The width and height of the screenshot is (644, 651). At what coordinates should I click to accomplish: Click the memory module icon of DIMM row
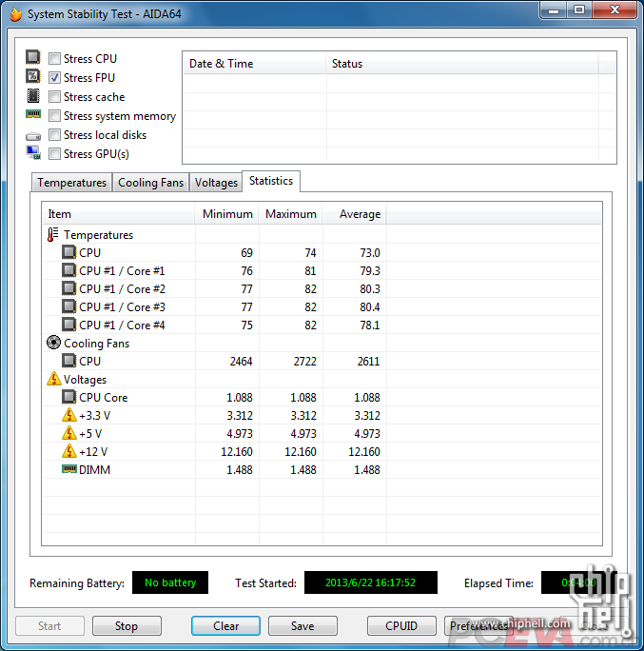point(68,468)
